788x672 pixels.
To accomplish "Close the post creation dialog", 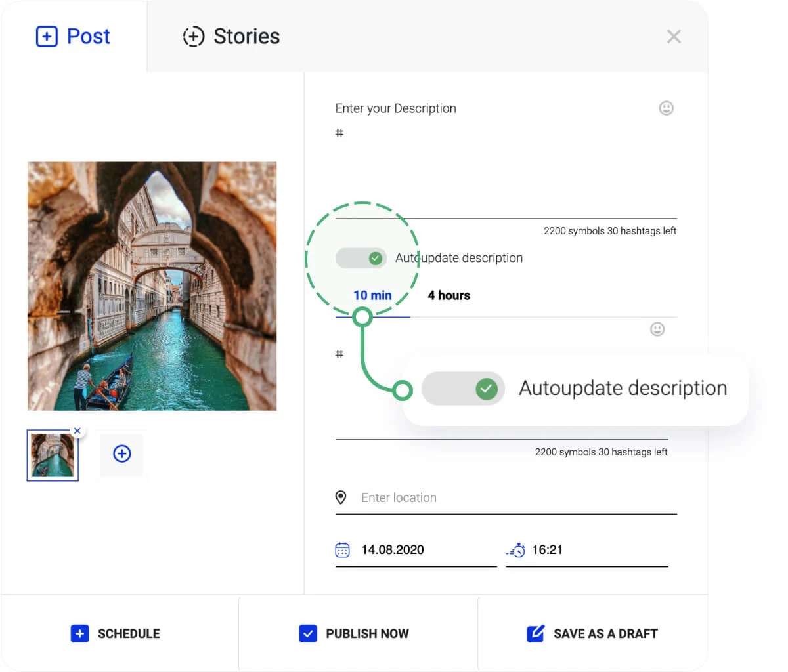I will [674, 37].
